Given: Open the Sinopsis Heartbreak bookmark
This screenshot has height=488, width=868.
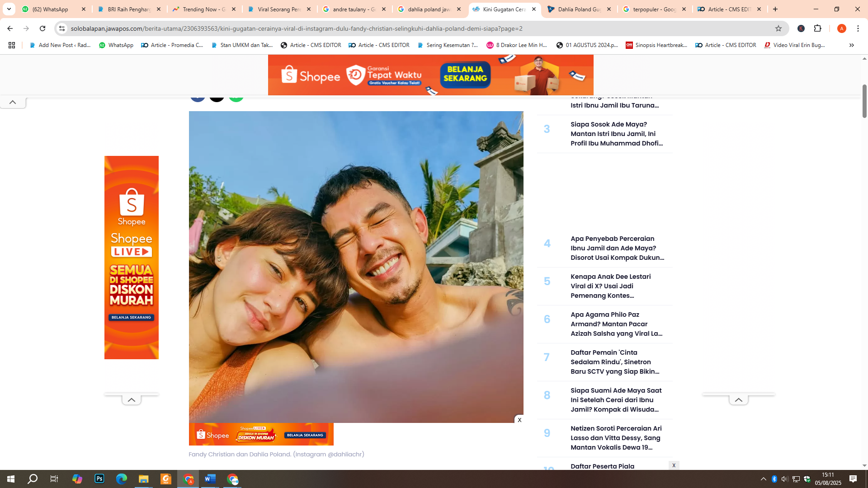Looking at the screenshot, I should click(656, 45).
